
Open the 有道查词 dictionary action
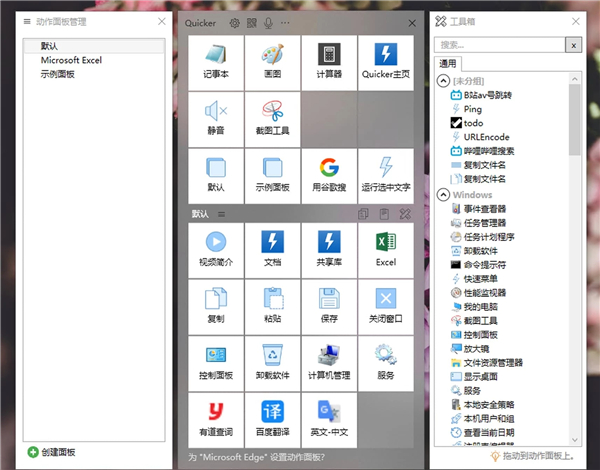click(216, 420)
